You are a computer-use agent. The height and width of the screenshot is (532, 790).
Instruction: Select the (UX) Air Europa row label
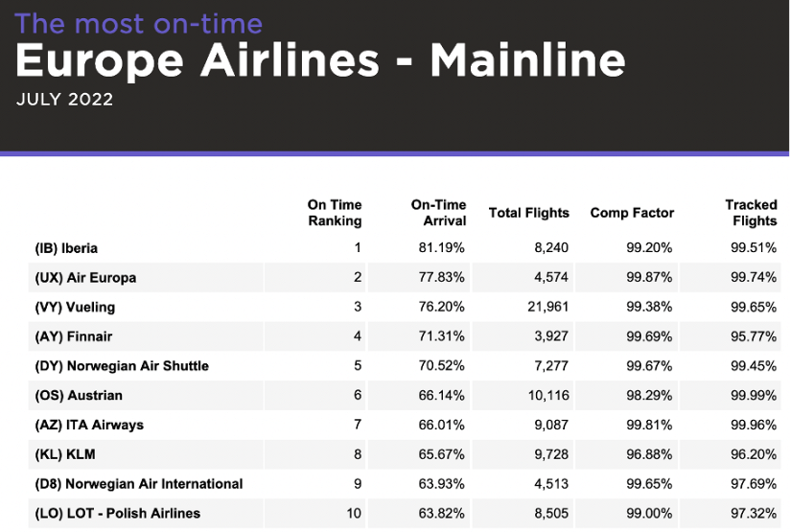pyautogui.click(x=85, y=278)
